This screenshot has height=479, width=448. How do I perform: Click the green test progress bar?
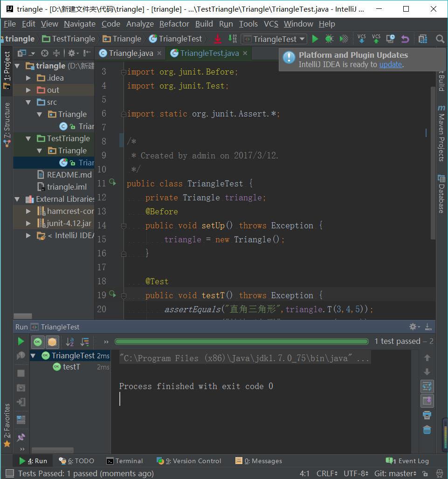[241, 342]
